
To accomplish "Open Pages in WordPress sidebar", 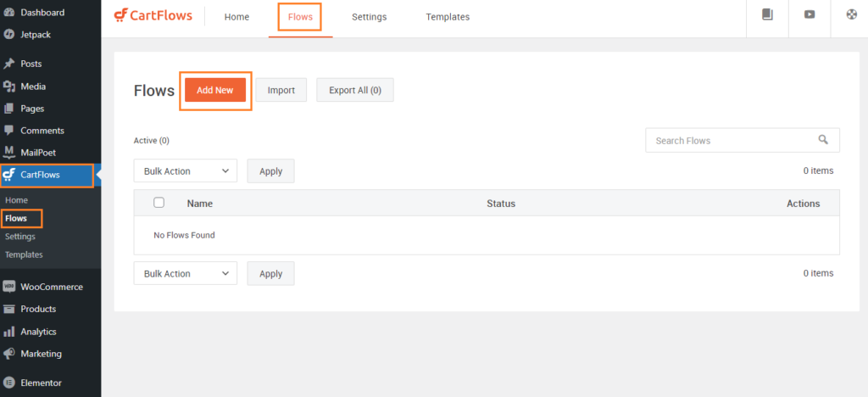I will (x=32, y=109).
